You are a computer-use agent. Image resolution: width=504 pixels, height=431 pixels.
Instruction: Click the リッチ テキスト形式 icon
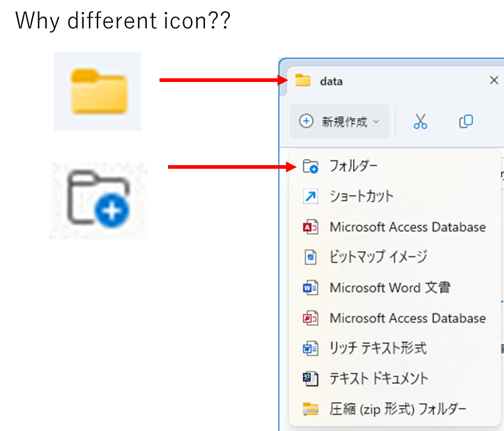[x=310, y=348]
